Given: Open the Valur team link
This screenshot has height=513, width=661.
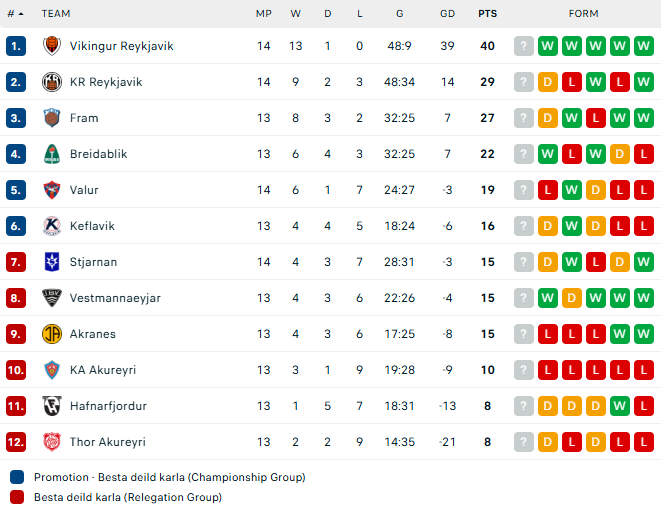Looking at the screenshot, I should (x=84, y=190).
